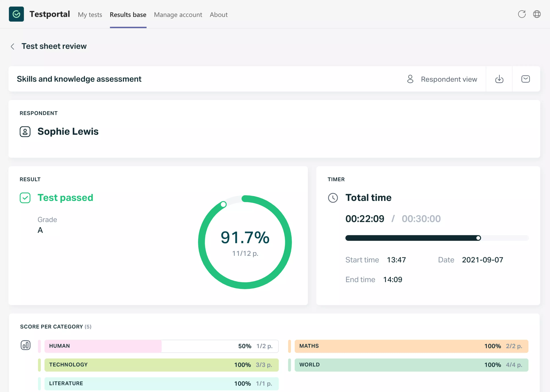Click the download results icon
550x392 pixels.
coord(499,79)
